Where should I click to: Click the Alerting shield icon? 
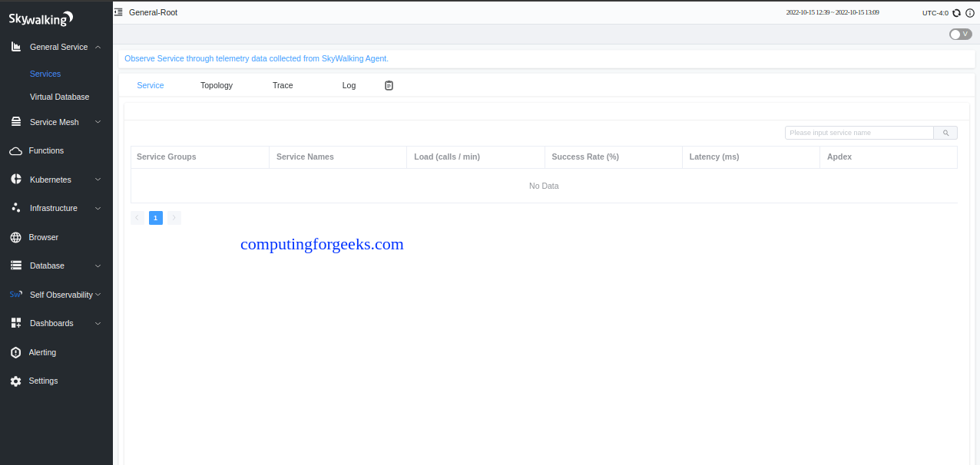[x=15, y=352]
